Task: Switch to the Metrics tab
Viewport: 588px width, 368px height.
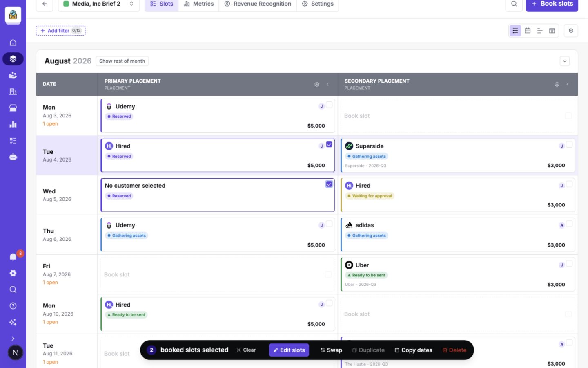Action: [199, 4]
